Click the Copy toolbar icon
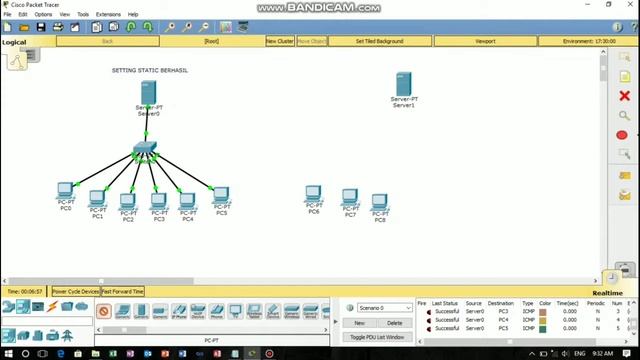The width and height of the screenshot is (640, 360). pos(97,27)
